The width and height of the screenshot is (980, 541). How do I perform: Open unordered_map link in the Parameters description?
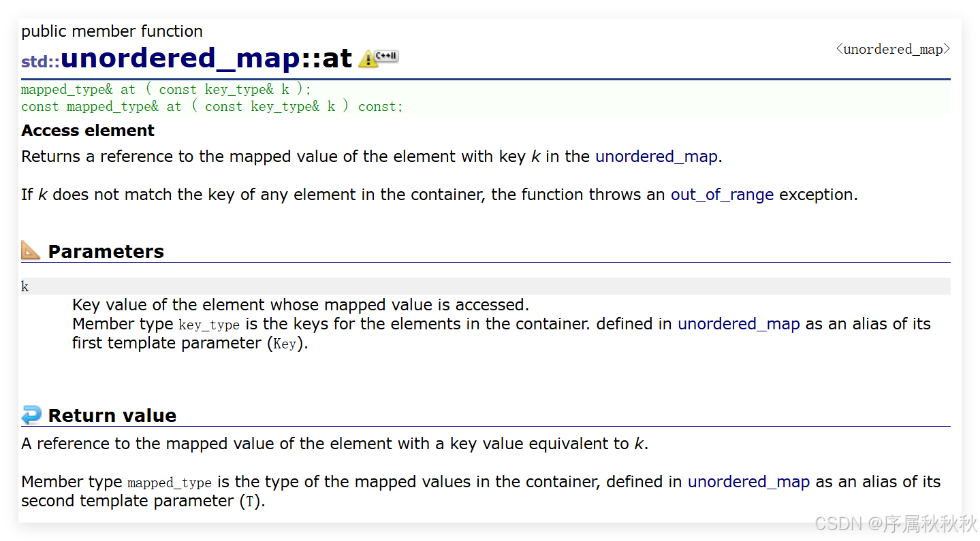click(738, 324)
